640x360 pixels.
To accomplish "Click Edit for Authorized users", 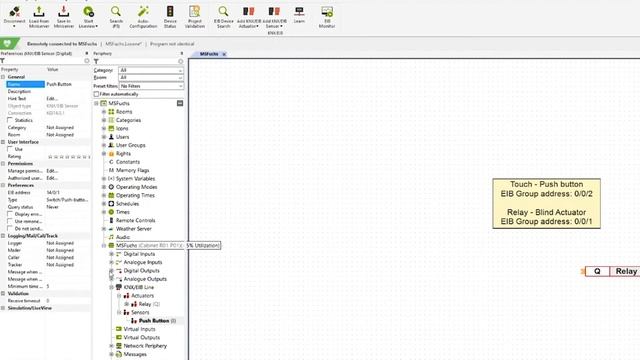I will pyautogui.click(x=52, y=178).
